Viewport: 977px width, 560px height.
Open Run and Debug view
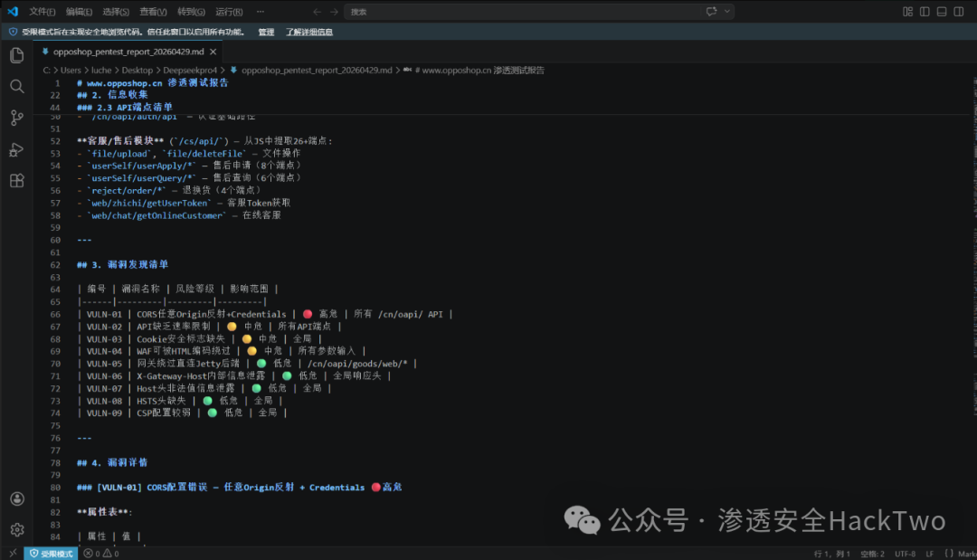17,149
